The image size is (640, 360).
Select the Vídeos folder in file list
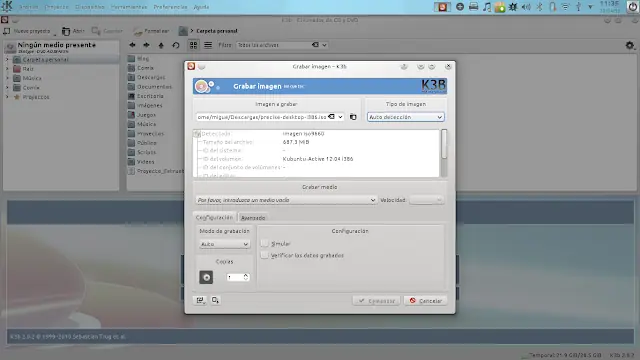[x=141, y=162]
